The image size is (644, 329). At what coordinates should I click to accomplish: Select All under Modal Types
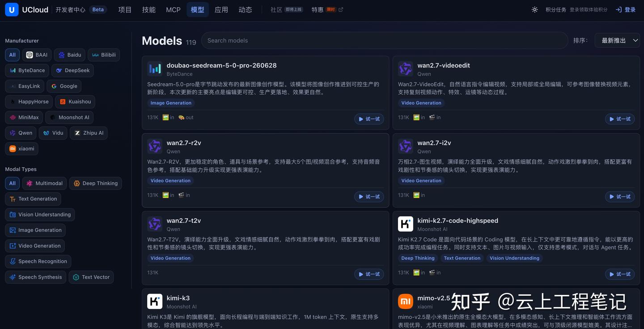pyautogui.click(x=12, y=184)
